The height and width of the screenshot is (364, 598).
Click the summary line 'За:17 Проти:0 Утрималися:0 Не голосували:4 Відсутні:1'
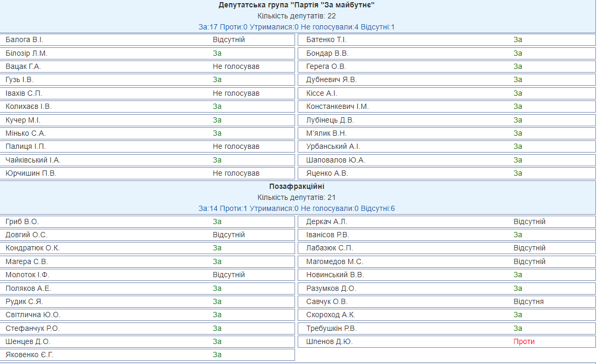(x=296, y=27)
